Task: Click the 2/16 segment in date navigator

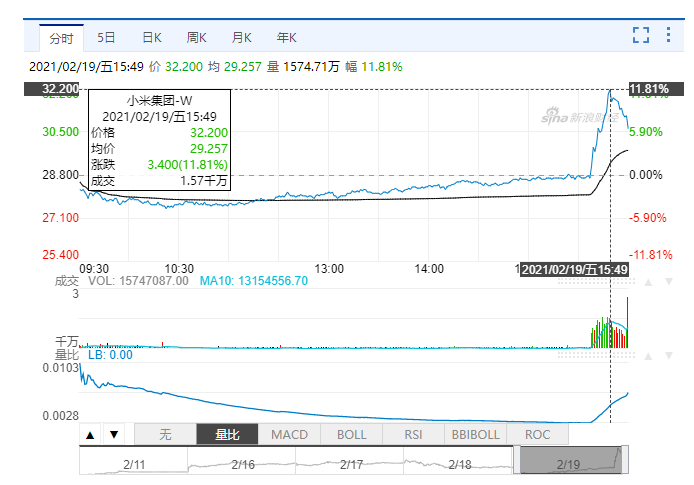Action: point(242,461)
